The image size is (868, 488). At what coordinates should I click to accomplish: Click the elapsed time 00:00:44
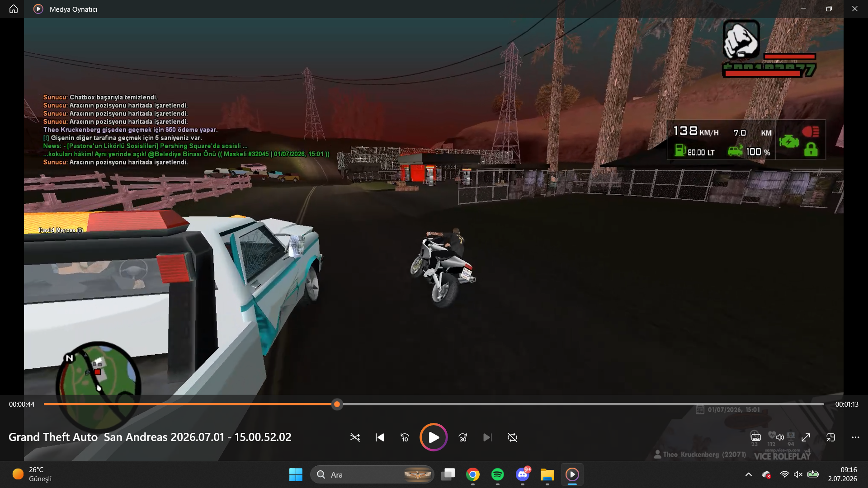click(22, 404)
